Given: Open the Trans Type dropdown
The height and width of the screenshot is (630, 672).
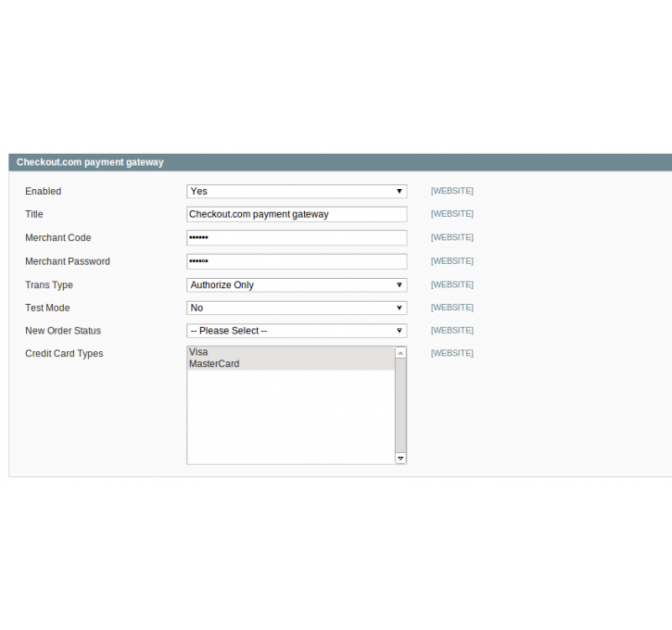Looking at the screenshot, I should point(297,284).
